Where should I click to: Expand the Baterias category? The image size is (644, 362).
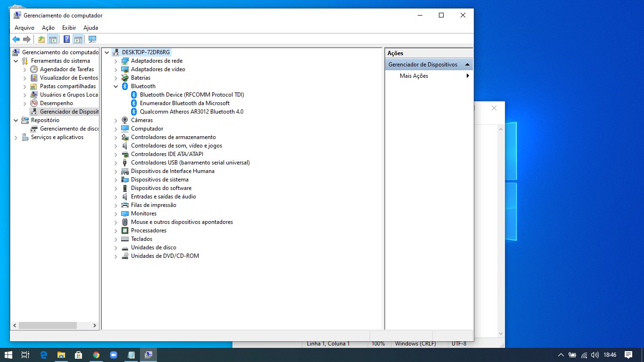coord(116,78)
